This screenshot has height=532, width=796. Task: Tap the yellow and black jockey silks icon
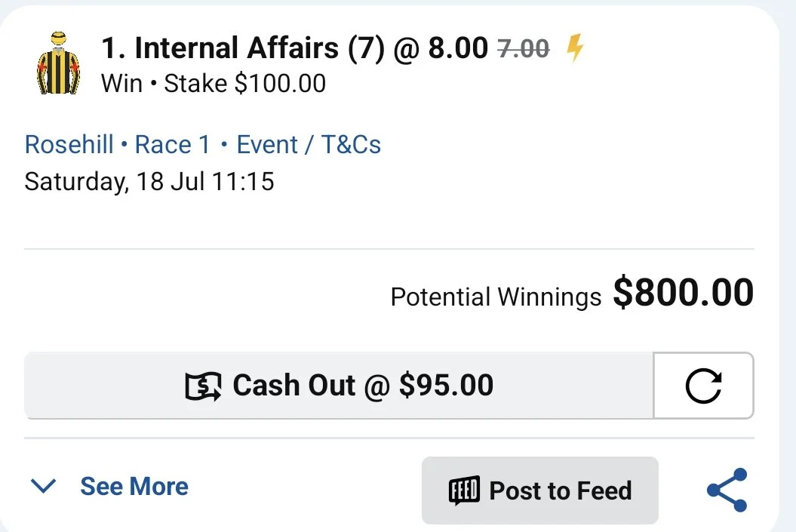[x=58, y=63]
